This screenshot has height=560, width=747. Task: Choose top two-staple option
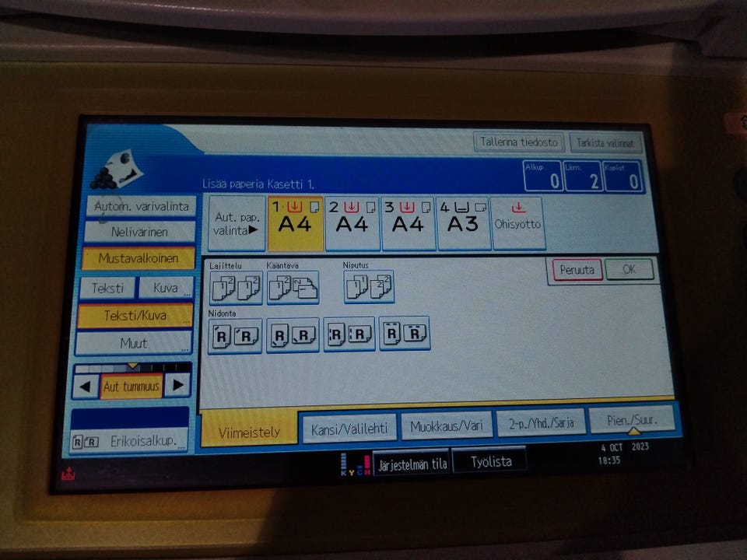[405, 334]
